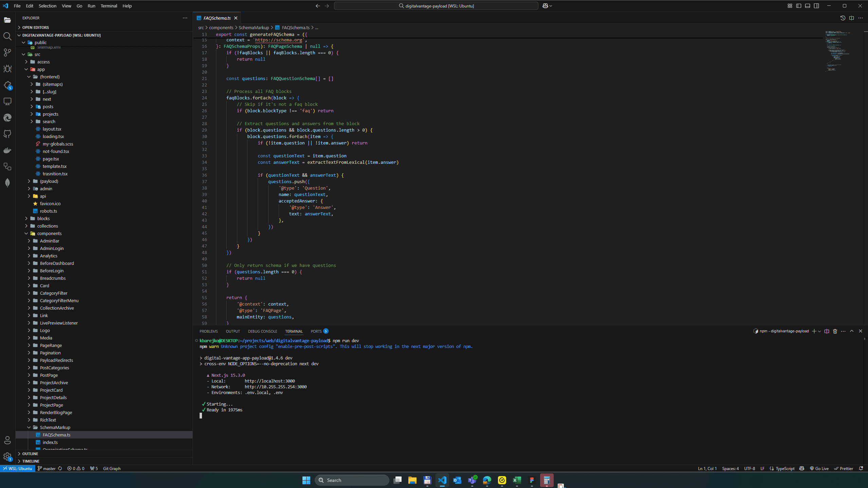Screen dimensions: 868x488
Task: Open the MongoDB extension view
Action: pos(7,182)
